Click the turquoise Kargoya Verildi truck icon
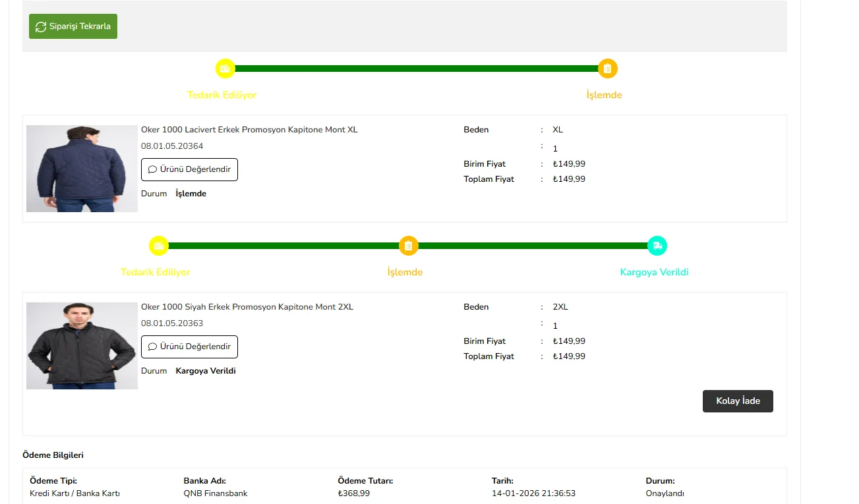The image size is (859, 504). (x=657, y=246)
